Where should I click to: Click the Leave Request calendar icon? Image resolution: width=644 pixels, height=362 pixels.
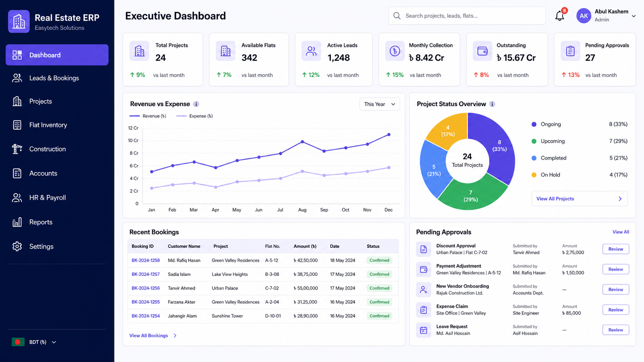(x=423, y=330)
